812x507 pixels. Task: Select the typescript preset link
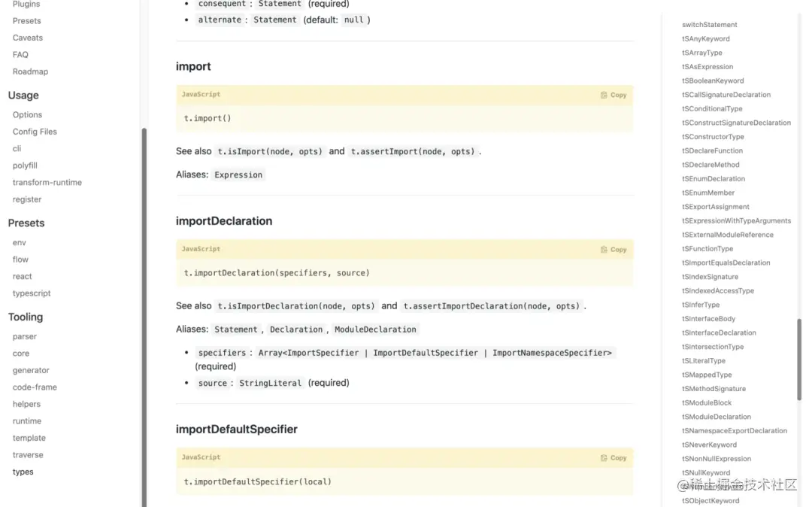[x=32, y=293]
